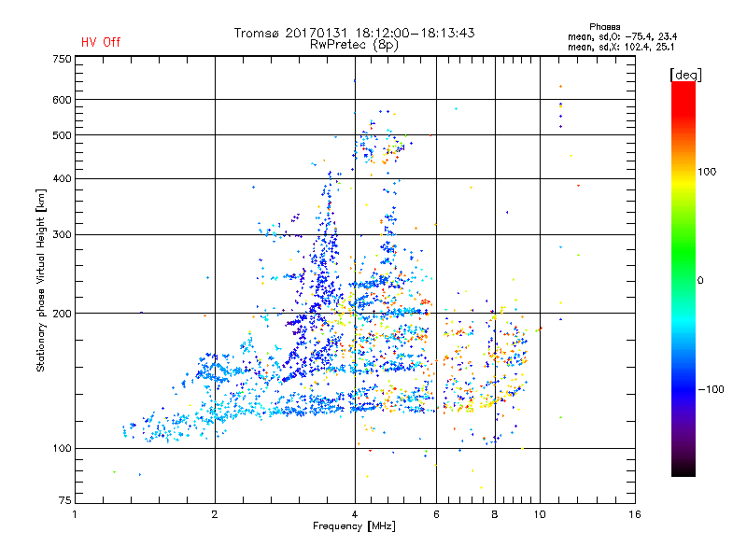Click y-axis tick label '600'
Image resolution: width=747 pixels, height=560 pixels.
click(62, 100)
